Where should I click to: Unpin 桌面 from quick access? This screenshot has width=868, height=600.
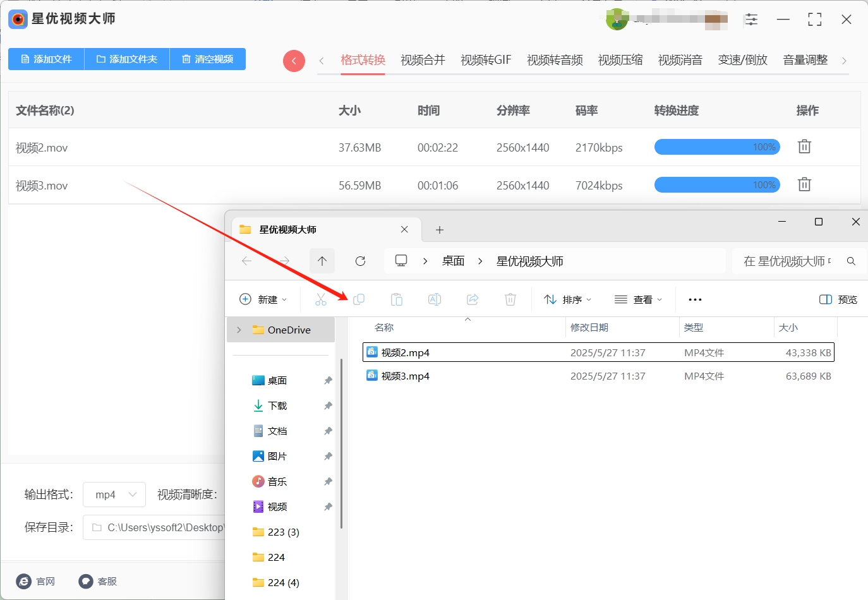tap(328, 380)
